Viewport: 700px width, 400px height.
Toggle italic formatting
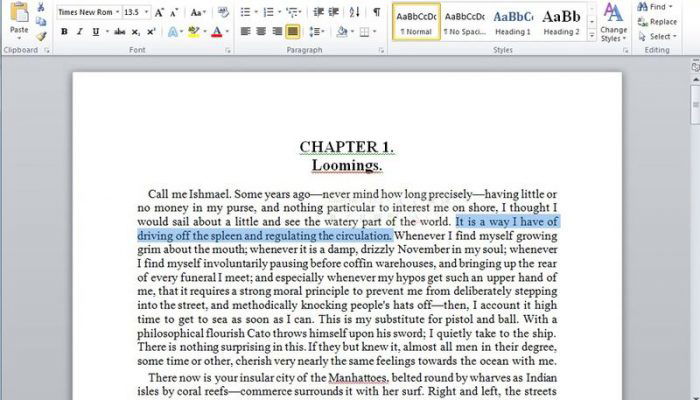coord(80,32)
